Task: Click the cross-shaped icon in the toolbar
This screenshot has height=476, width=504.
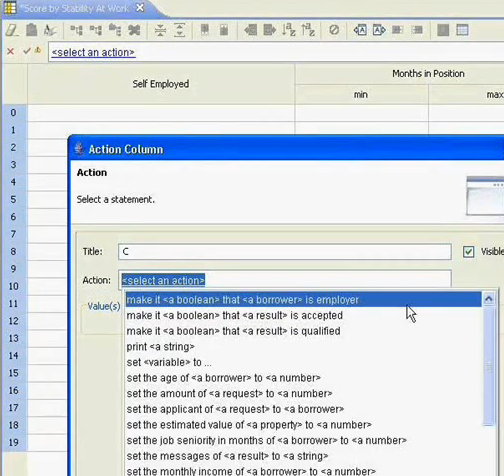Action: pyautogui.click(x=134, y=30)
